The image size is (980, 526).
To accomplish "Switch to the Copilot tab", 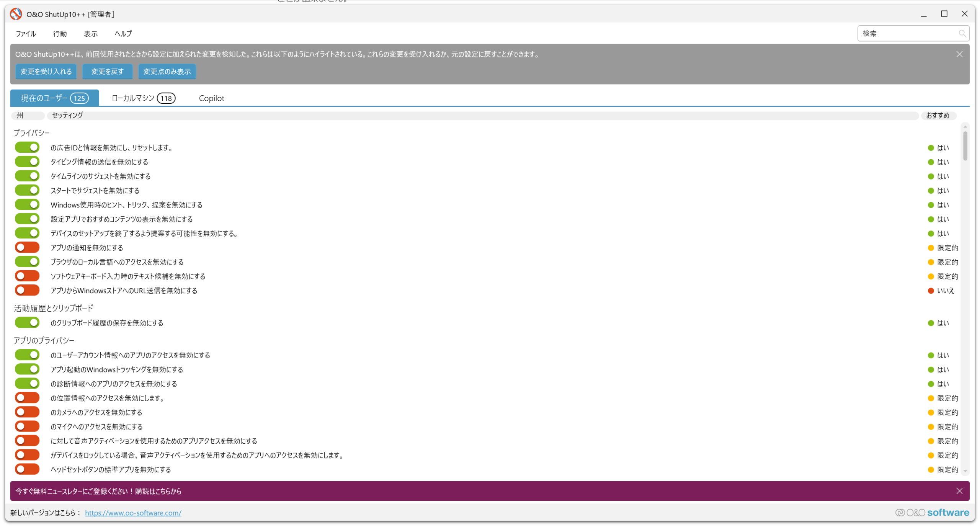I will 211,98.
